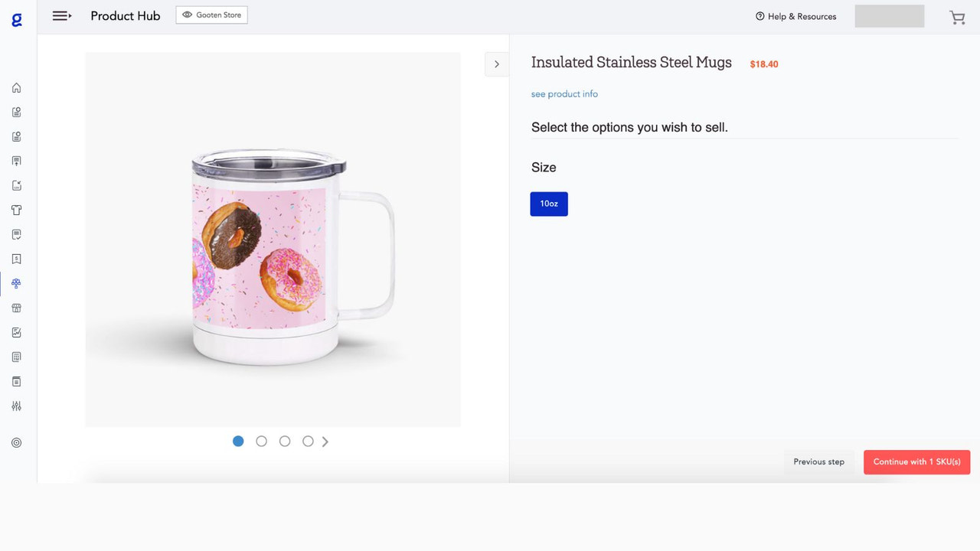Viewport: 980px width, 551px height.
Task: Click the bookmark-dollar sidebar icon
Action: (16, 259)
